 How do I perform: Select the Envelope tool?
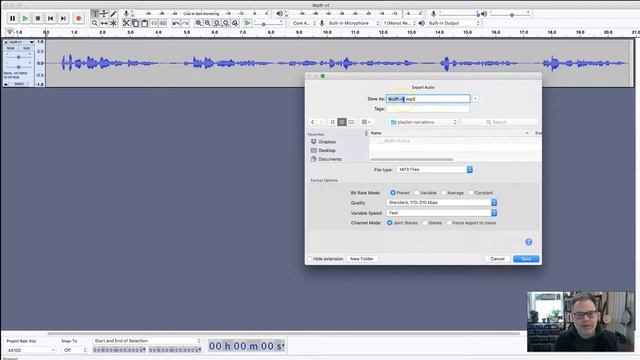click(x=104, y=14)
